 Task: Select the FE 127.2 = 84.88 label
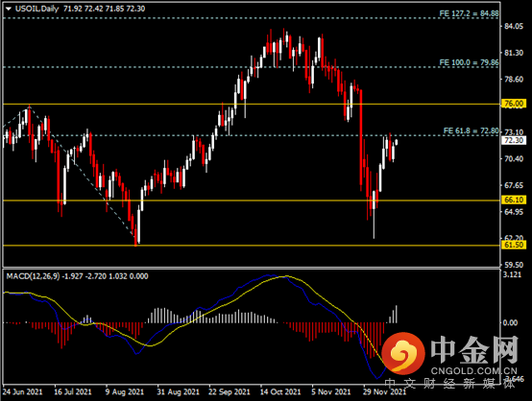469,13
